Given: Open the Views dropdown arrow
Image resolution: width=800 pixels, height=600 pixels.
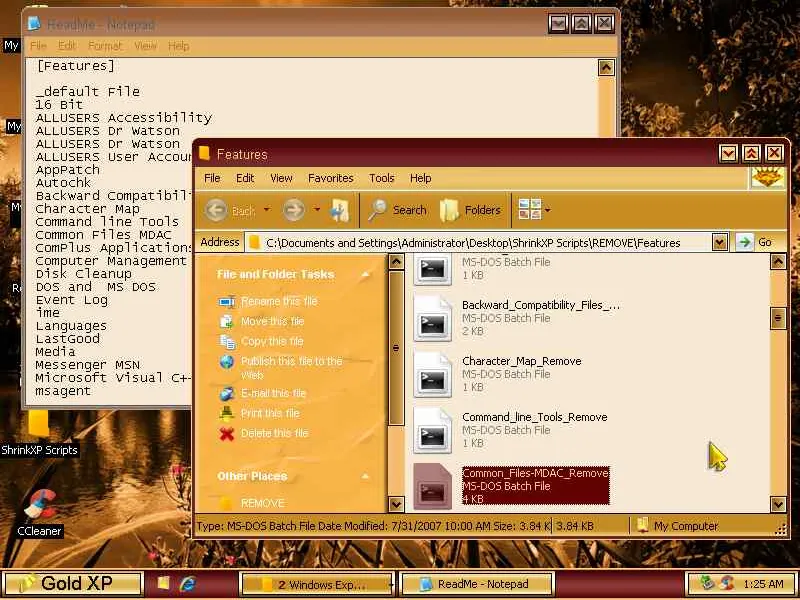Looking at the screenshot, I should tap(548, 210).
